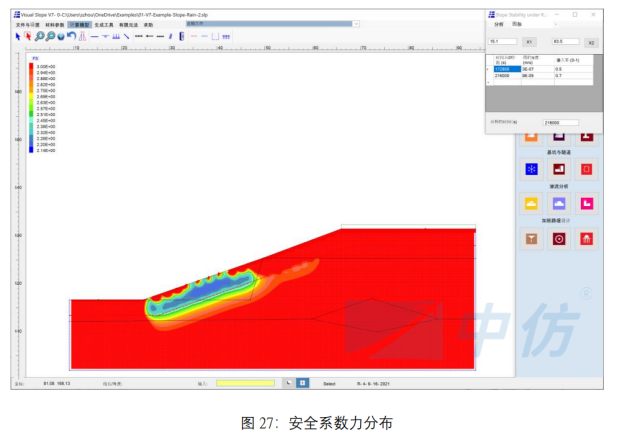Click the red circle target icon
This screenshot has width=618, height=436.
(559, 239)
